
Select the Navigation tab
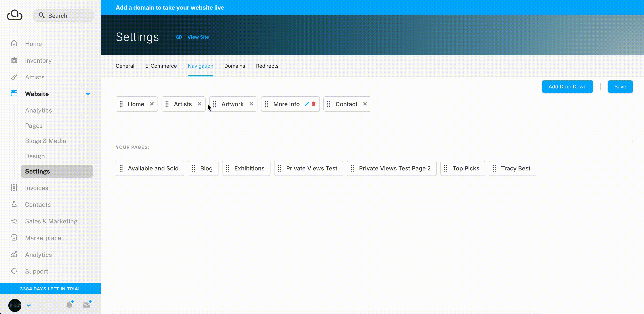201,66
